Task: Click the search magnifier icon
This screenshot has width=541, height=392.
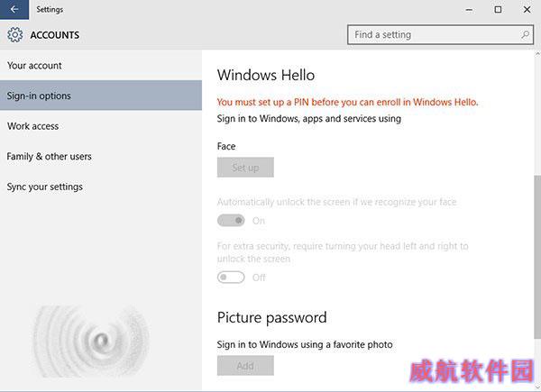Action: pos(525,34)
